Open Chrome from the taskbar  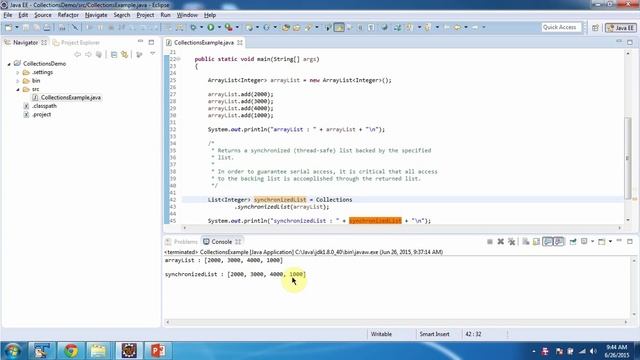click(71, 351)
